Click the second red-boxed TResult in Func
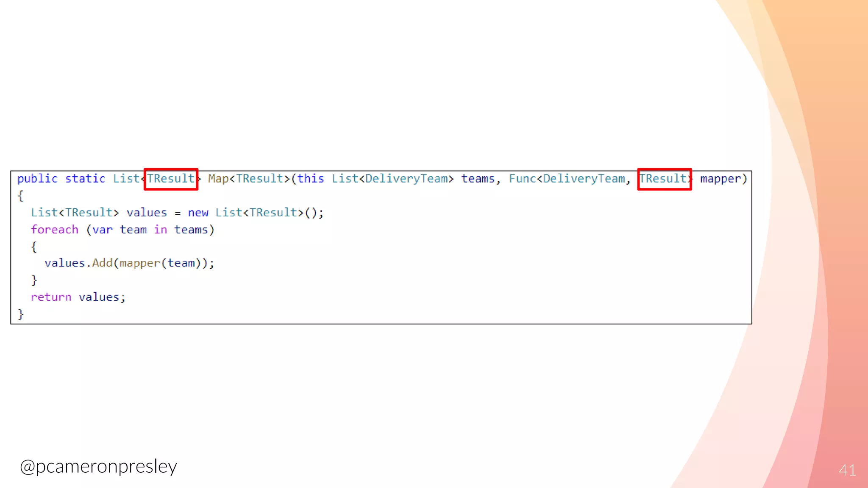 tap(664, 179)
